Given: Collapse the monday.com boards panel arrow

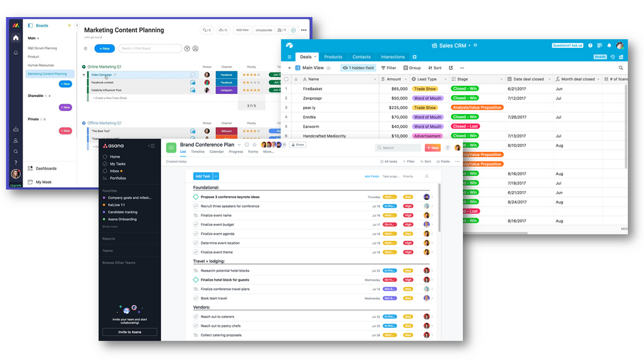Looking at the screenshot, I should (x=77, y=25).
